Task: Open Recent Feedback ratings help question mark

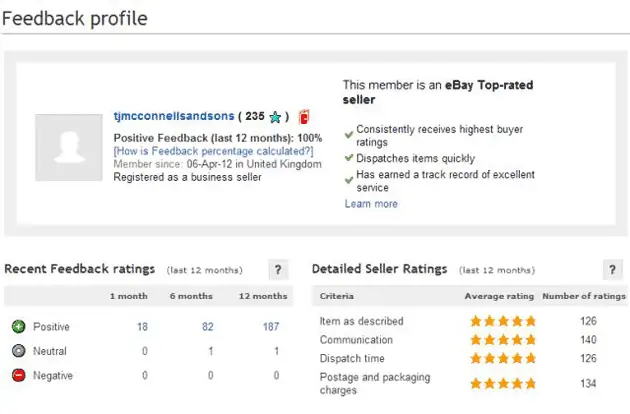Action: 279,269
